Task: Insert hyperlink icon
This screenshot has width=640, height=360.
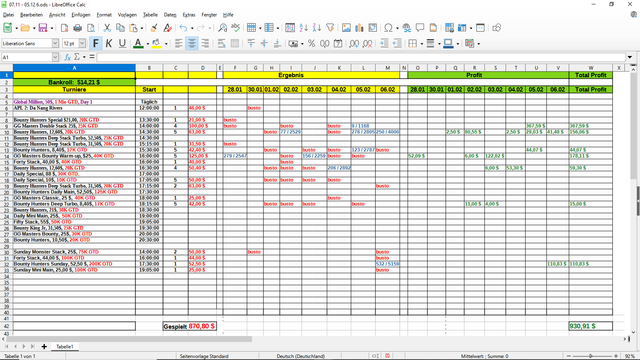Action: 407,28
